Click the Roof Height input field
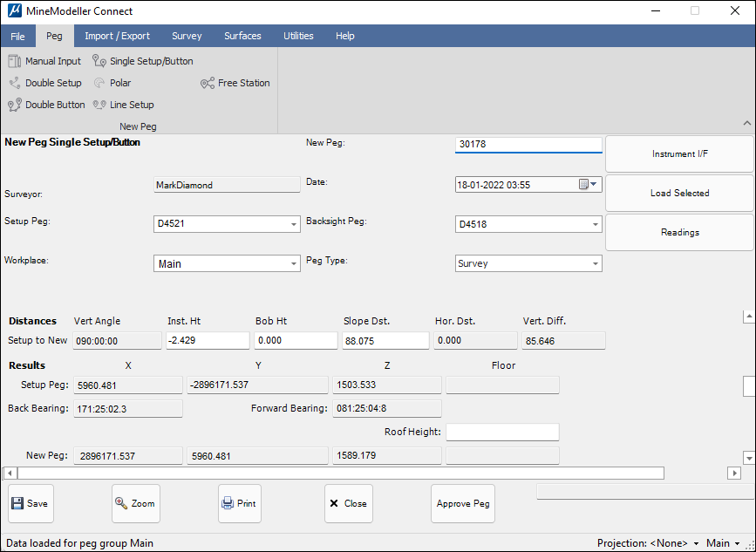 (501, 432)
